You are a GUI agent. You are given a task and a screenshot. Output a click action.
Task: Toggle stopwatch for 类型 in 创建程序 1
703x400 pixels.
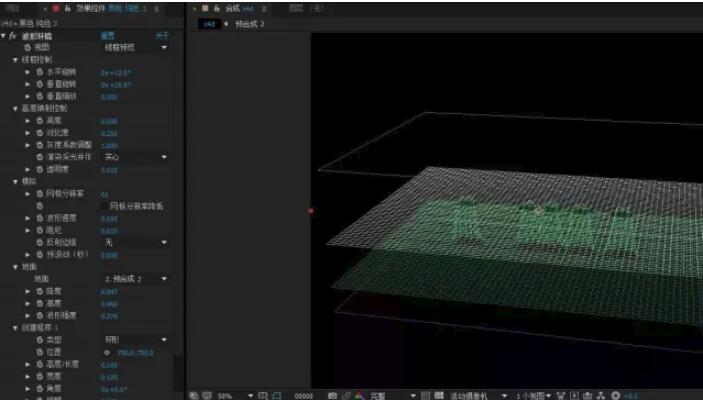40,340
